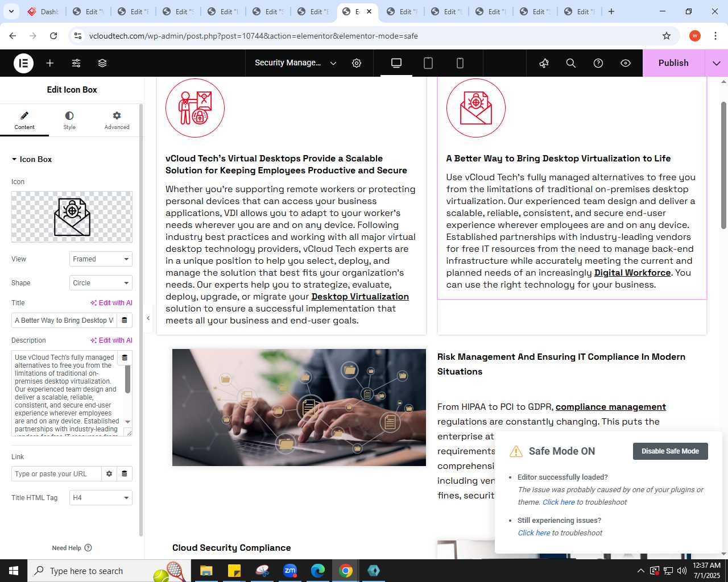Click the Link URL input field
Viewport: 728px width, 582px height.
click(56, 474)
